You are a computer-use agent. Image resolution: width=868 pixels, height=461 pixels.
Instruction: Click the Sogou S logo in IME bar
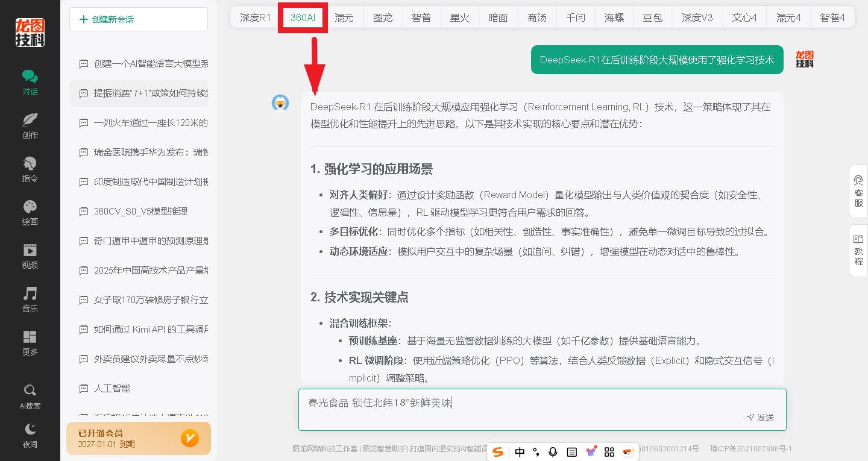pos(498,452)
